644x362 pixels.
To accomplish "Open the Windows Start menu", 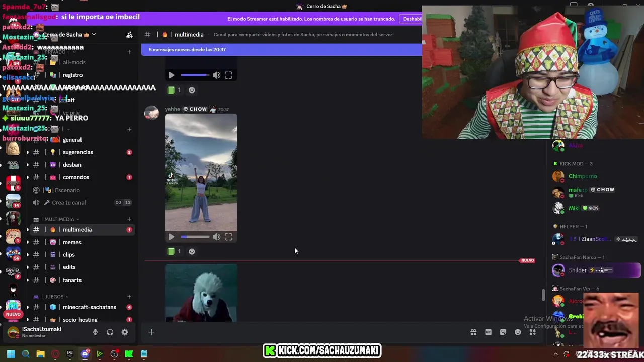I will click(x=11, y=354).
